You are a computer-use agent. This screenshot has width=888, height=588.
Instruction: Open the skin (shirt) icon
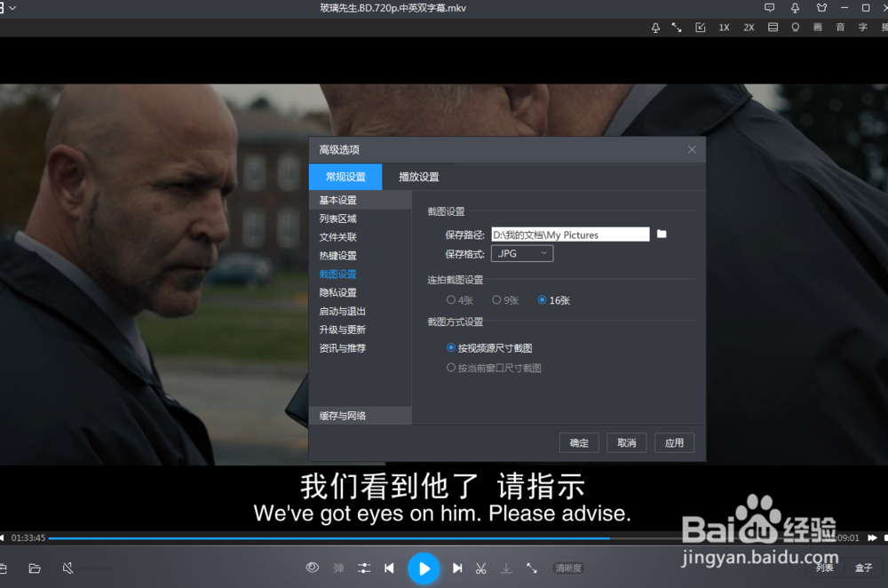(821, 8)
